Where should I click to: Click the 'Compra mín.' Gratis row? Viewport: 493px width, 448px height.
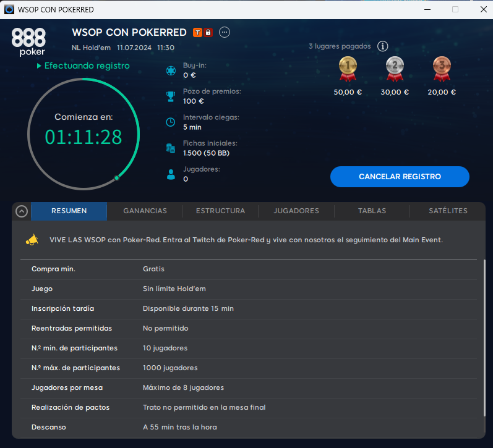click(x=249, y=269)
